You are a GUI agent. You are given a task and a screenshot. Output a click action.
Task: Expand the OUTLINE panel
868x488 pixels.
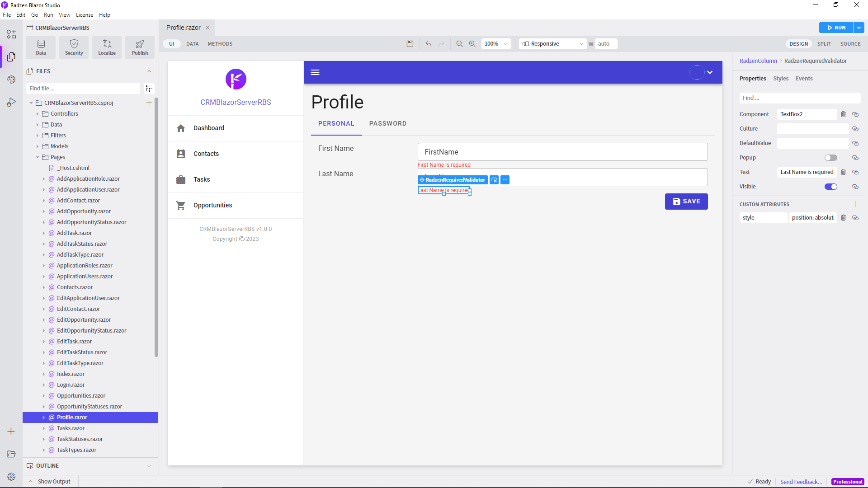pyautogui.click(x=149, y=466)
